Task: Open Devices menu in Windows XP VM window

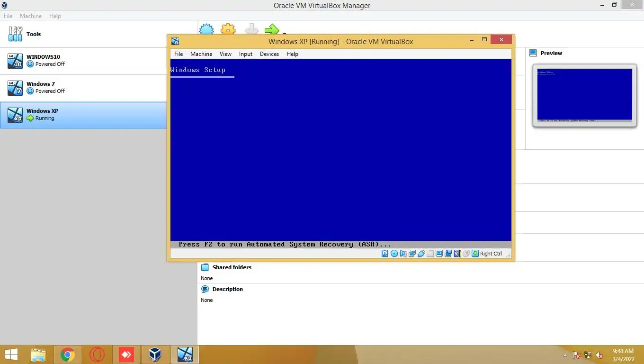Action: [x=269, y=54]
